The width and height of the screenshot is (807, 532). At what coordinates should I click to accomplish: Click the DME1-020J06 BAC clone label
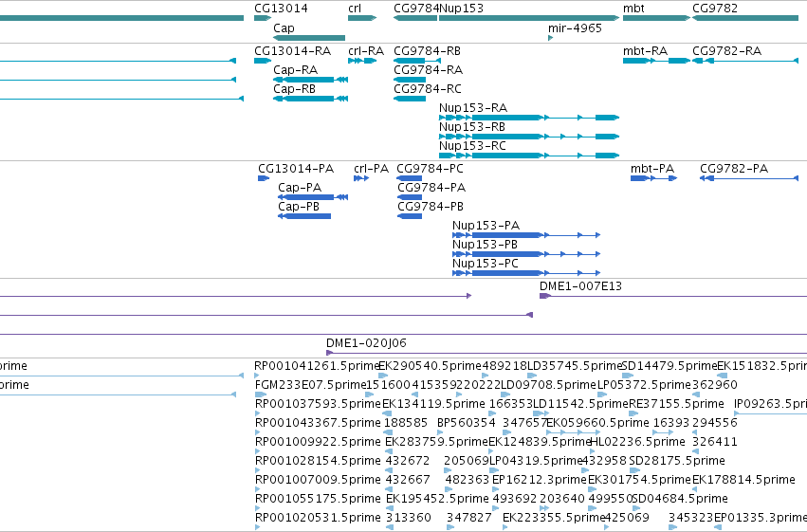[366, 343]
